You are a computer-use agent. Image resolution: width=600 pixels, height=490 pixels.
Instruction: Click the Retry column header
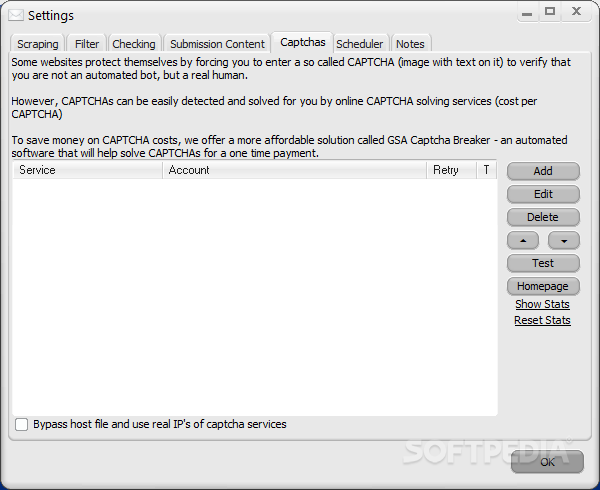[452, 170]
